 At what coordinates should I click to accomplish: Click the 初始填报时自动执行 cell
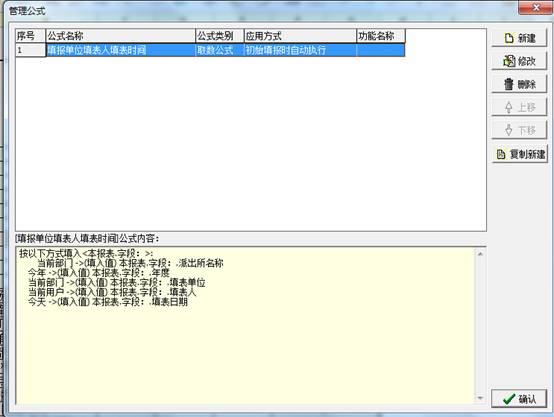click(300, 50)
